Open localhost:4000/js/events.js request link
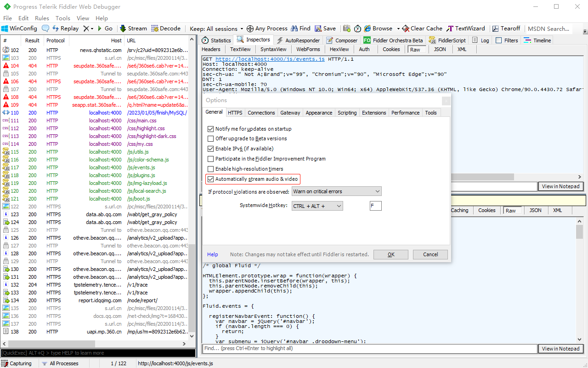The width and height of the screenshot is (588, 368). [270, 59]
